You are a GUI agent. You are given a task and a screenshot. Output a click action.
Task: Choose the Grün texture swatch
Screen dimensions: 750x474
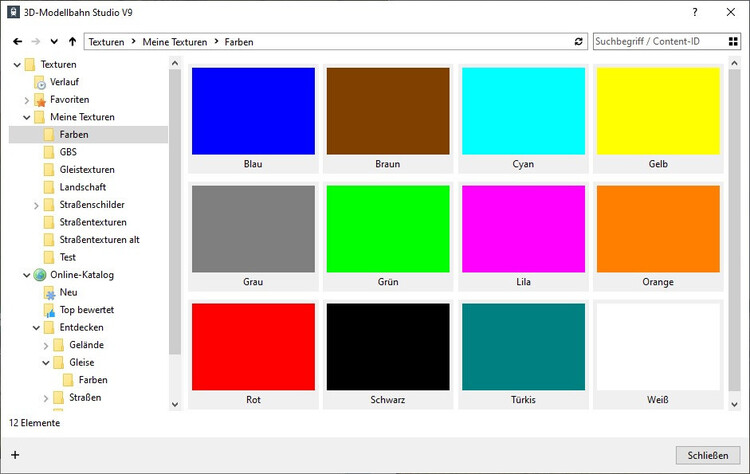[x=388, y=229]
